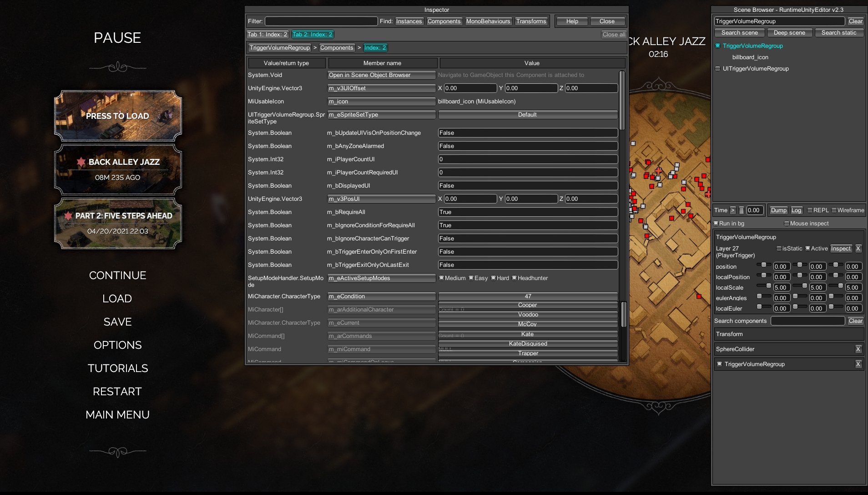Viewport: 868px width, 495px height.
Task: Clear scene browser search field
Action: coord(855,21)
